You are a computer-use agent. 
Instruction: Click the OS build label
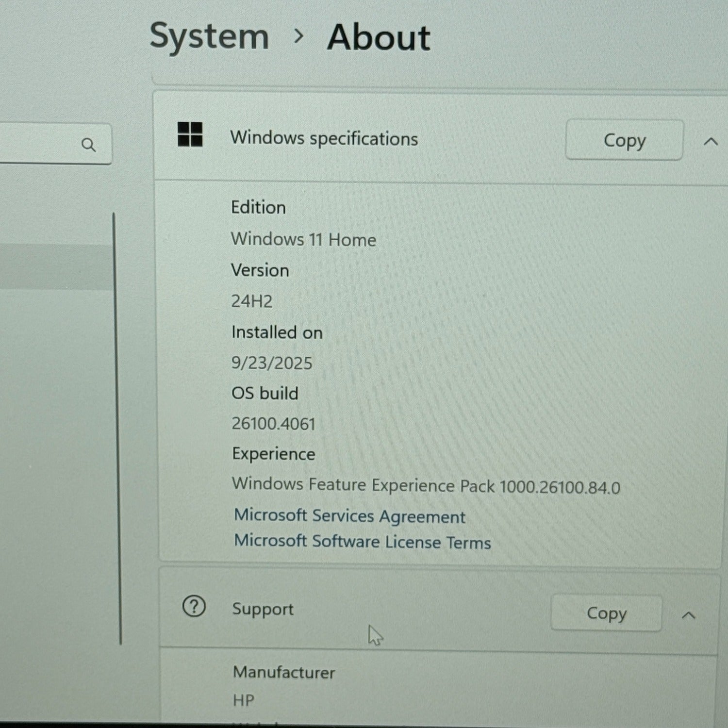265,393
